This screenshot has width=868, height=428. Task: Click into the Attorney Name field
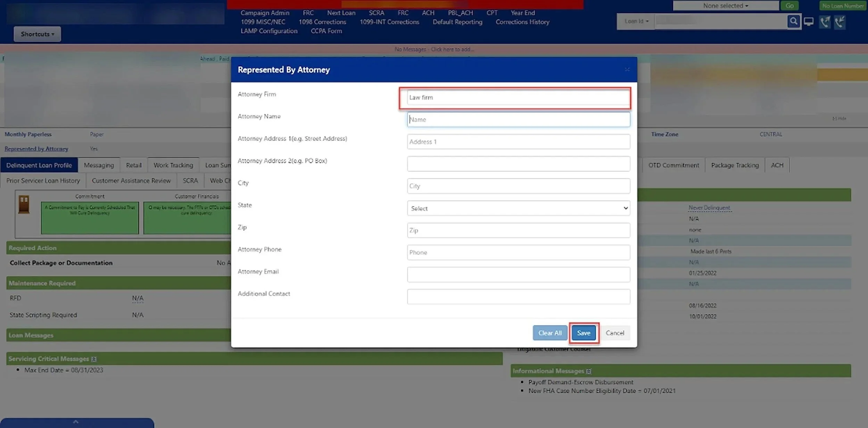pyautogui.click(x=518, y=120)
